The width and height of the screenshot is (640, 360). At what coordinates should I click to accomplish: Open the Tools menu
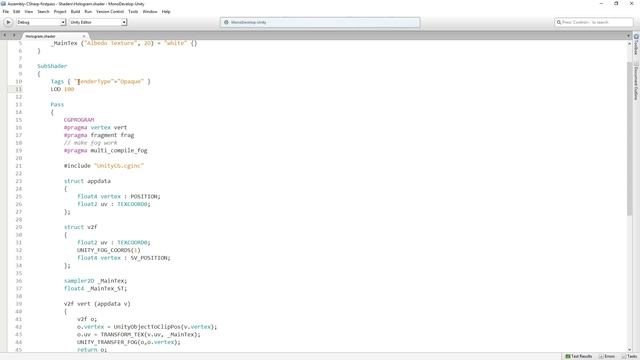133,11
